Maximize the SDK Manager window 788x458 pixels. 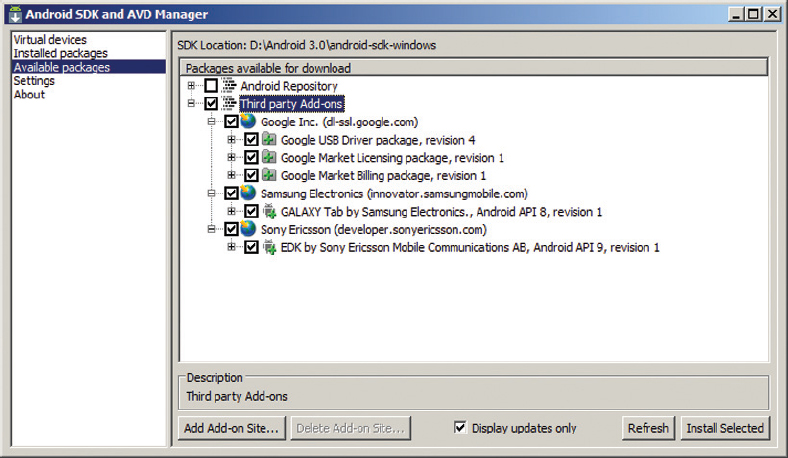pyautogui.click(x=753, y=14)
